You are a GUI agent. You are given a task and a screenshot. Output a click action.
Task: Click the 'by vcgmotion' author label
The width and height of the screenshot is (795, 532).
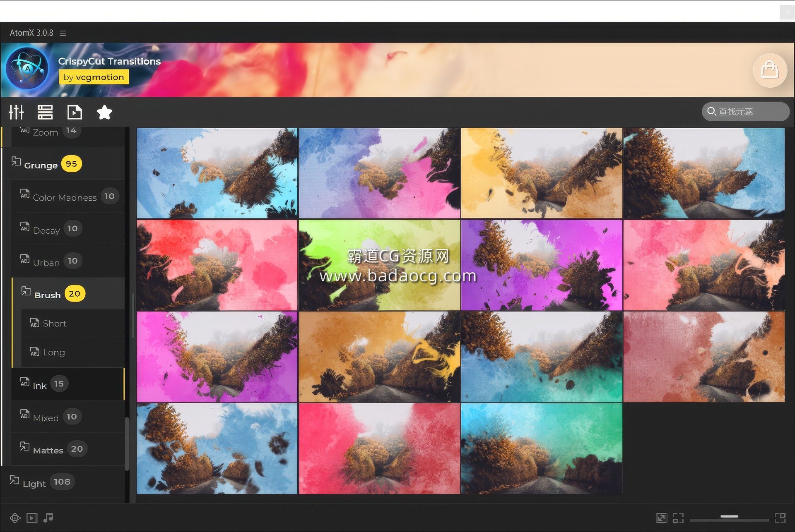(x=94, y=77)
